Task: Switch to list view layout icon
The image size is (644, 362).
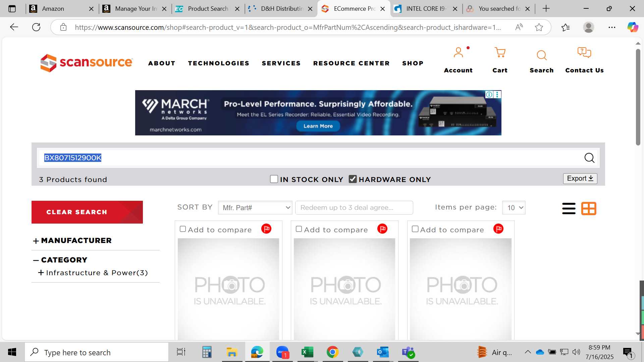Action: pyautogui.click(x=569, y=208)
